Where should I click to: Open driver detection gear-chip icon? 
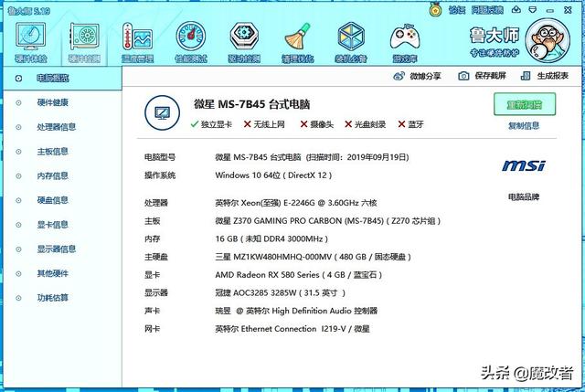pyautogui.click(x=244, y=37)
